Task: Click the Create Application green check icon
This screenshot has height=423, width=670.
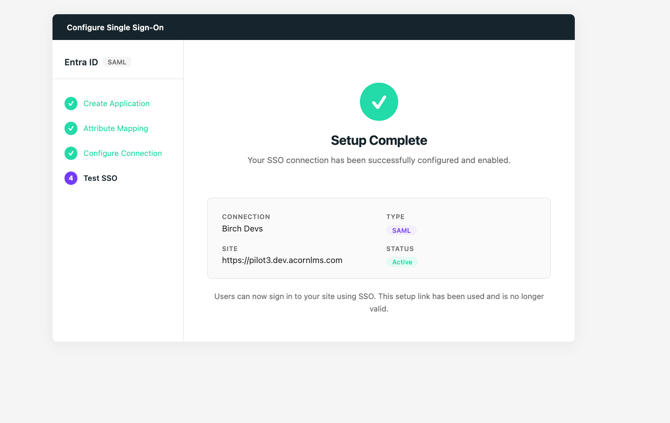Action: click(x=71, y=103)
